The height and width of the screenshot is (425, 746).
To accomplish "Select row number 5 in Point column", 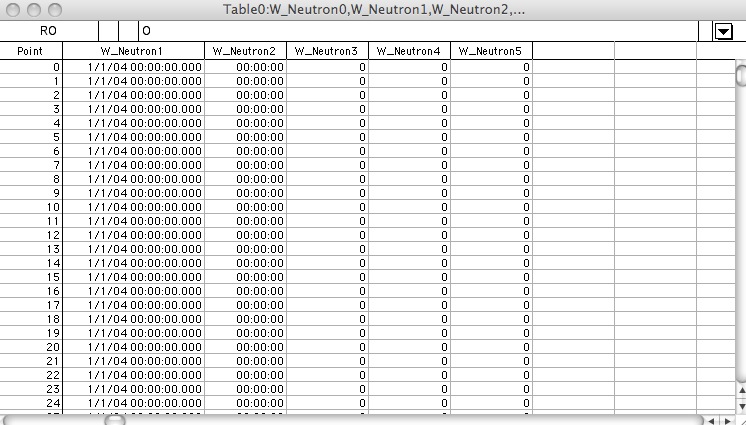I will click(31, 137).
